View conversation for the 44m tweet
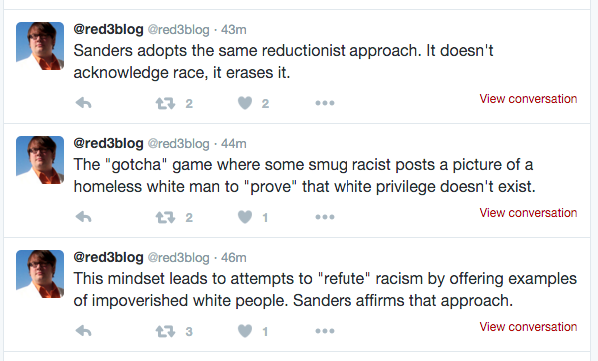The width and height of the screenshot is (598, 361). (528, 213)
